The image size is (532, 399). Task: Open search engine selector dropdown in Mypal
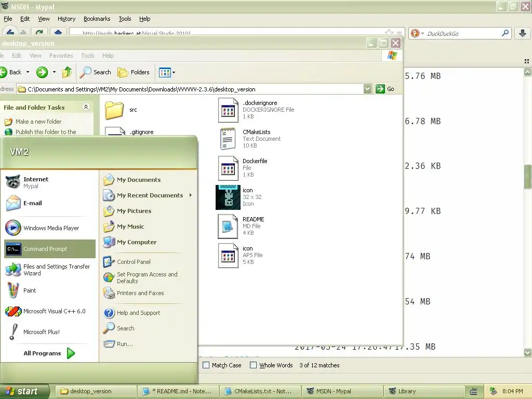(422, 33)
